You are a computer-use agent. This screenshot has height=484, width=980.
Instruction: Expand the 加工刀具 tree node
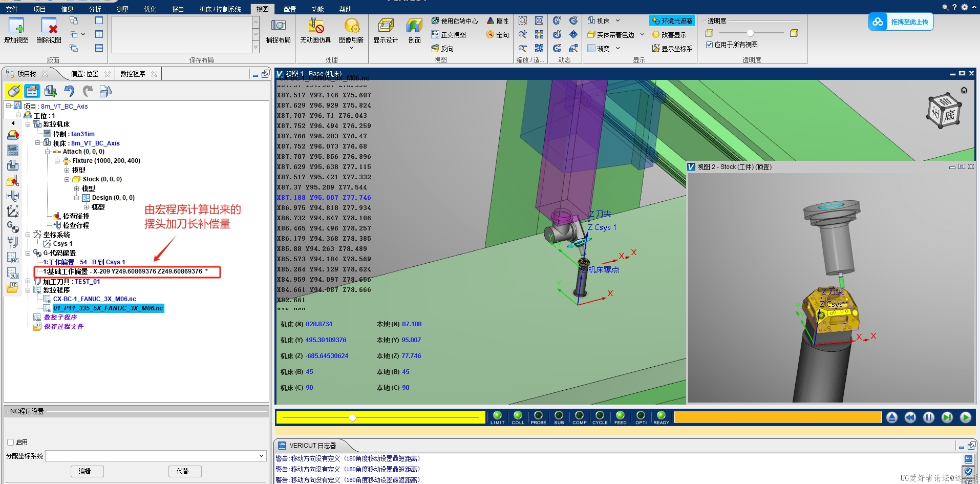28,281
